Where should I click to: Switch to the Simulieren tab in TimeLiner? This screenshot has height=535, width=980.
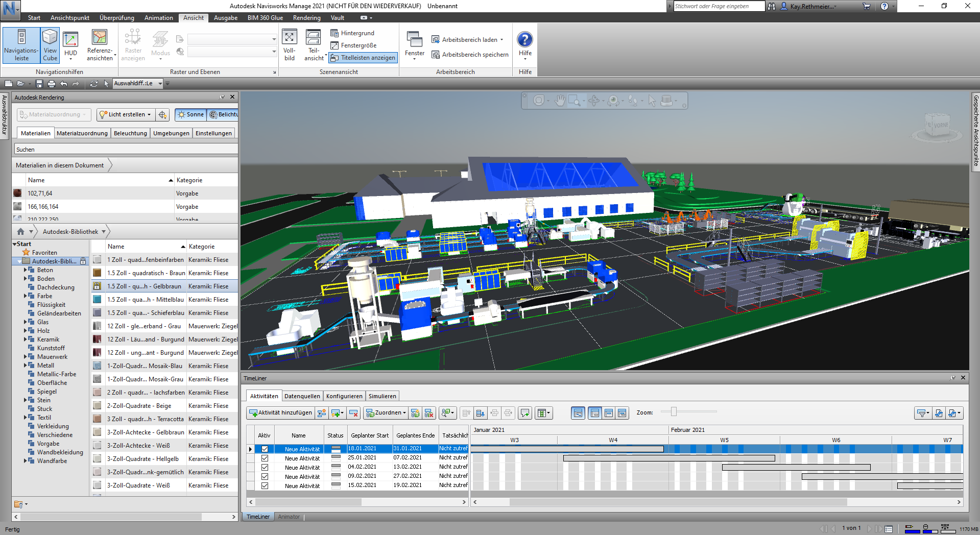tap(382, 396)
